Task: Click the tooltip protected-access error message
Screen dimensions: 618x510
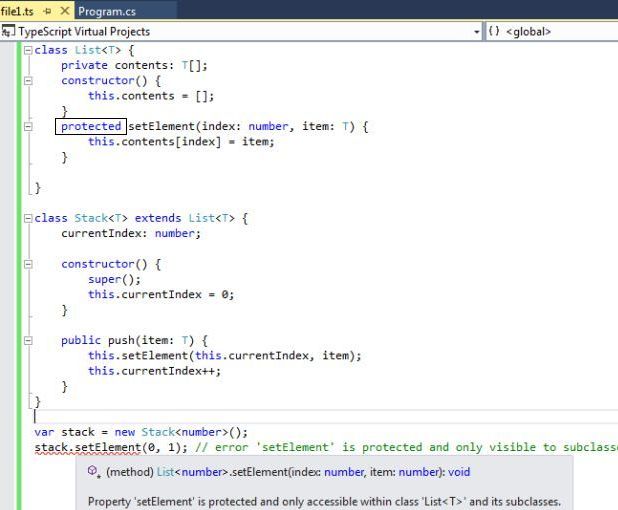Action: pyautogui.click(x=324, y=501)
